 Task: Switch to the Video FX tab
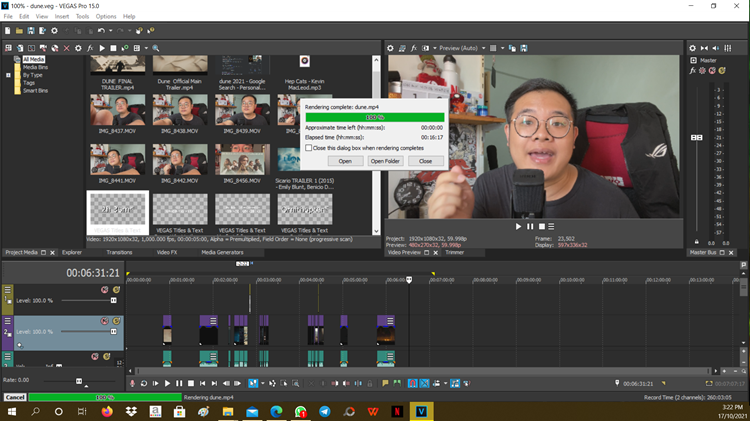pyautogui.click(x=166, y=252)
